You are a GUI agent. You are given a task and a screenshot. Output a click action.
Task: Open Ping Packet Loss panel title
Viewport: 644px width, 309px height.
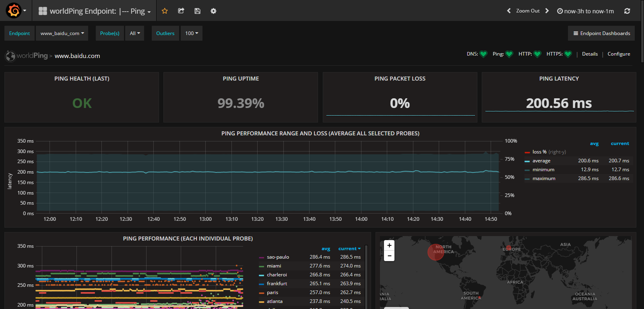click(x=400, y=79)
